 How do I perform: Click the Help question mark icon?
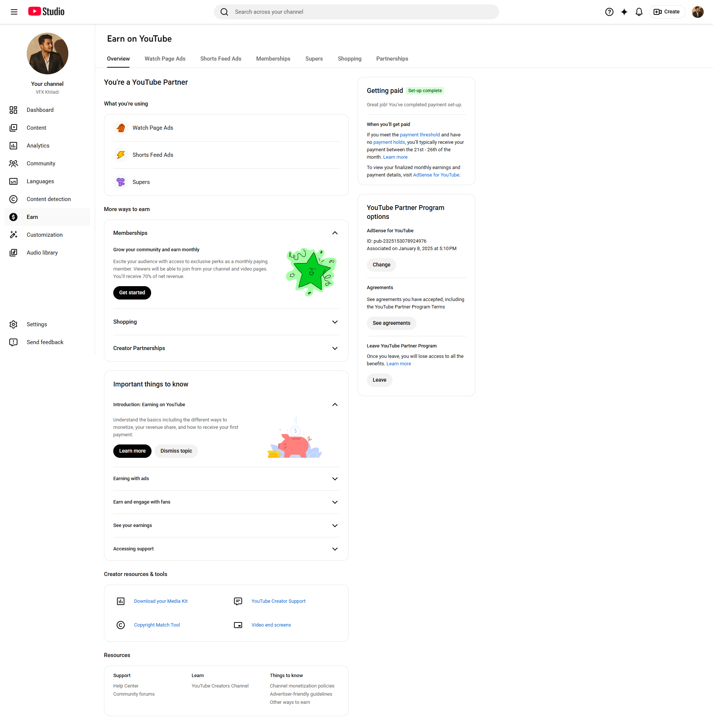609,12
